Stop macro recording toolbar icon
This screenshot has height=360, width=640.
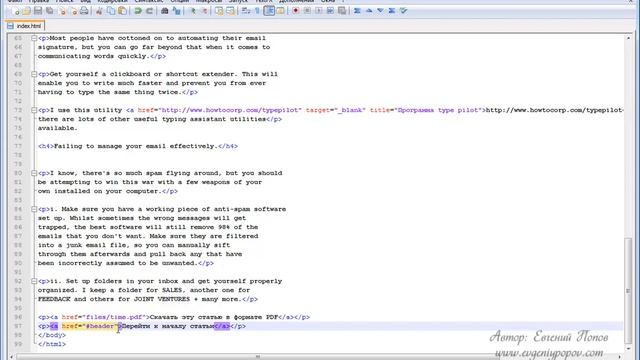[307, 11]
